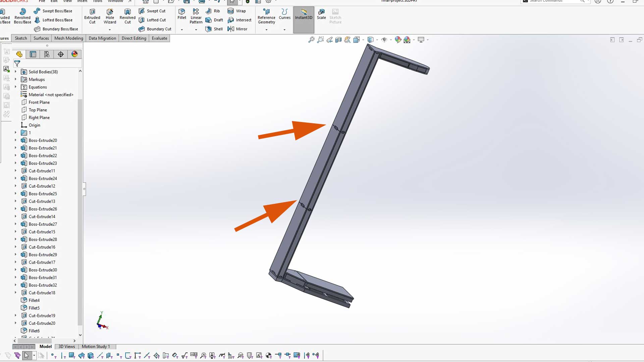The image size is (644, 362).
Task: Open the Linear Pattern dropdown arrow
Action: tap(196, 30)
